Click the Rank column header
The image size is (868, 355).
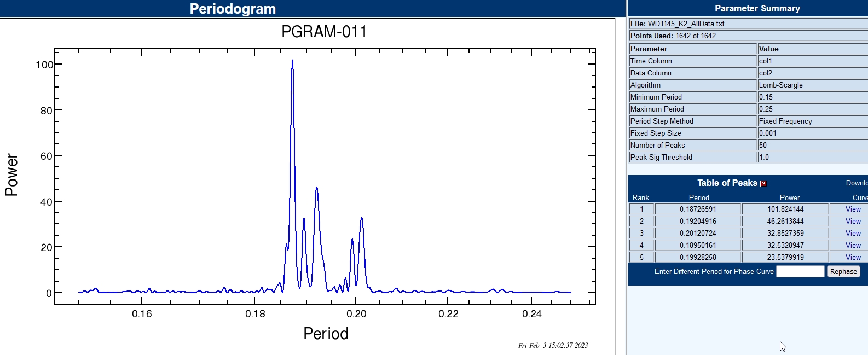point(640,197)
